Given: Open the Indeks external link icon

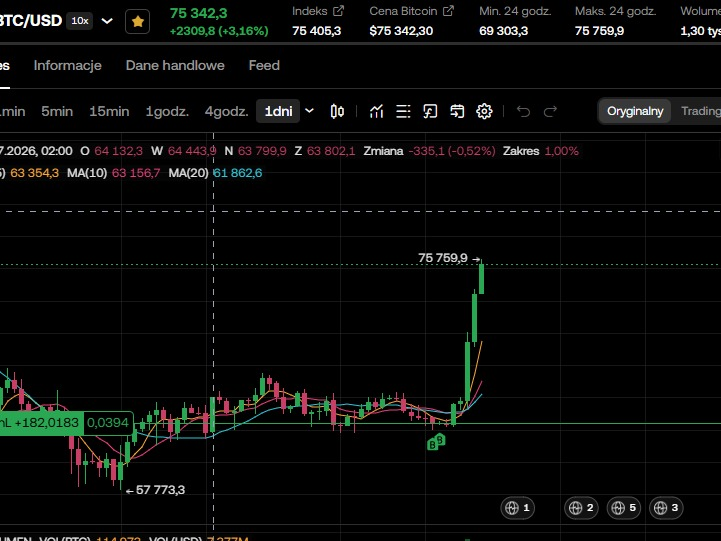Looking at the screenshot, I should click(338, 11).
